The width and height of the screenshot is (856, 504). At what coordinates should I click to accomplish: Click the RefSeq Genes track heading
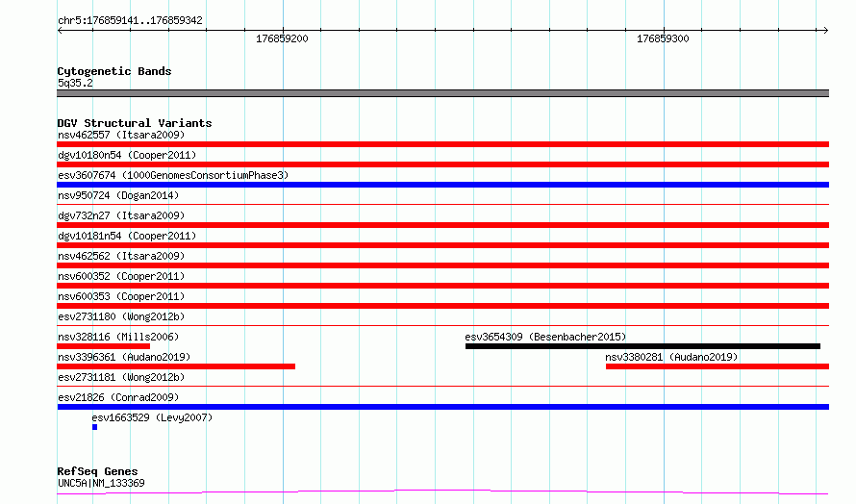pyautogui.click(x=97, y=471)
